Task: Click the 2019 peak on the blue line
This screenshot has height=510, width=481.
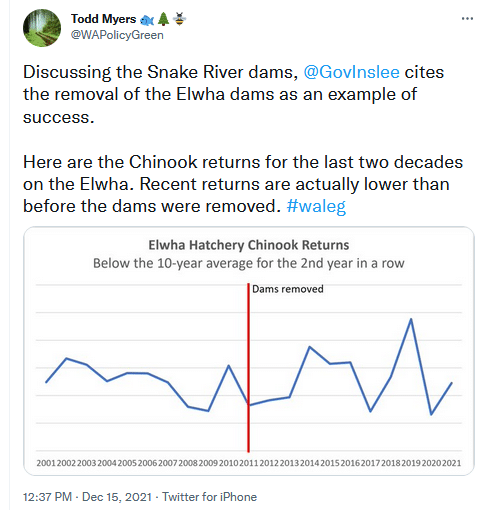Action: click(411, 319)
